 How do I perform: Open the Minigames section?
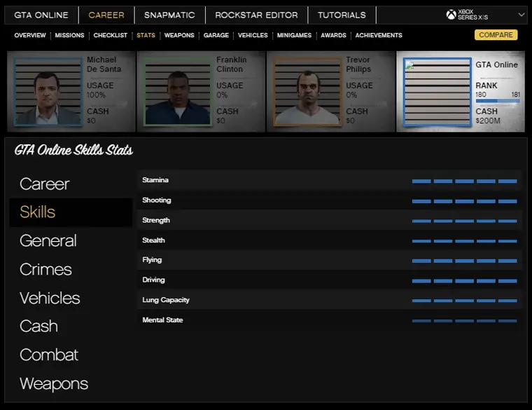pyautogui.click(x=294, y=35)
